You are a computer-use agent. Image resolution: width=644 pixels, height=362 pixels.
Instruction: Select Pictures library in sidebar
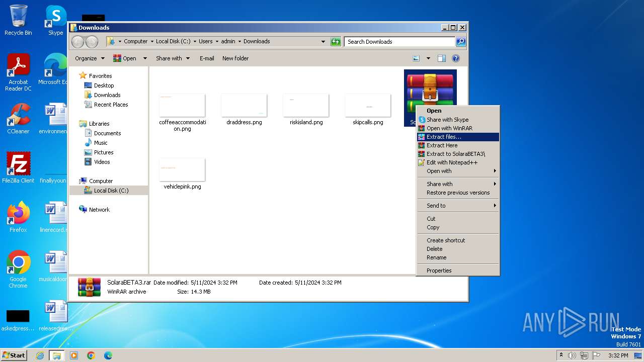(x=104, y=152)
